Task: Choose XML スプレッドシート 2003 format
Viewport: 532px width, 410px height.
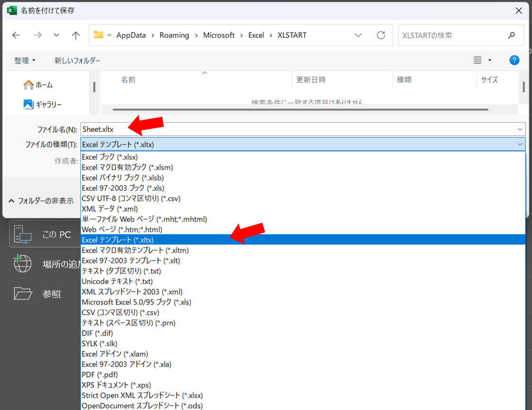Action: coord(302,292)
